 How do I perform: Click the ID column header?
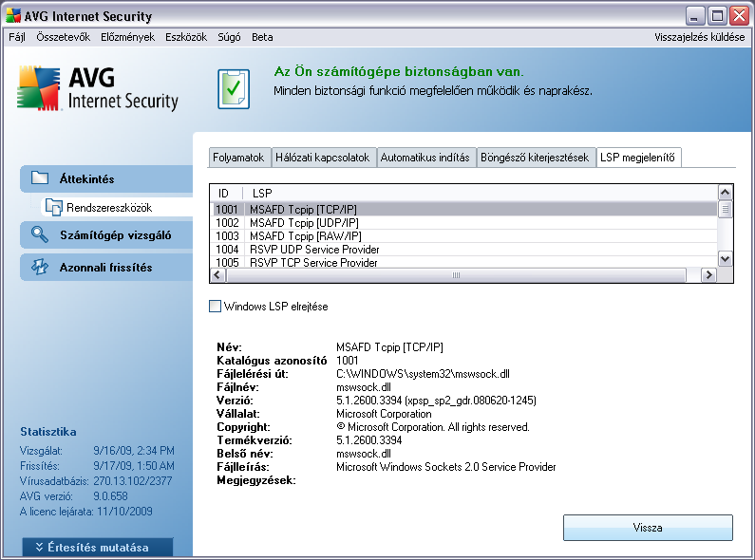tap(226, 193)
